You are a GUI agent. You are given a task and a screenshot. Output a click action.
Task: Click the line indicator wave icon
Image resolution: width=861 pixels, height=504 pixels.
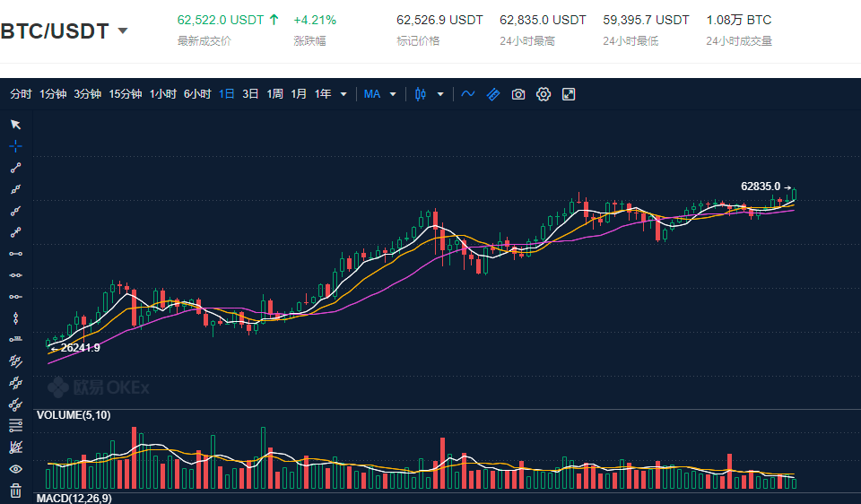[467, 94]
